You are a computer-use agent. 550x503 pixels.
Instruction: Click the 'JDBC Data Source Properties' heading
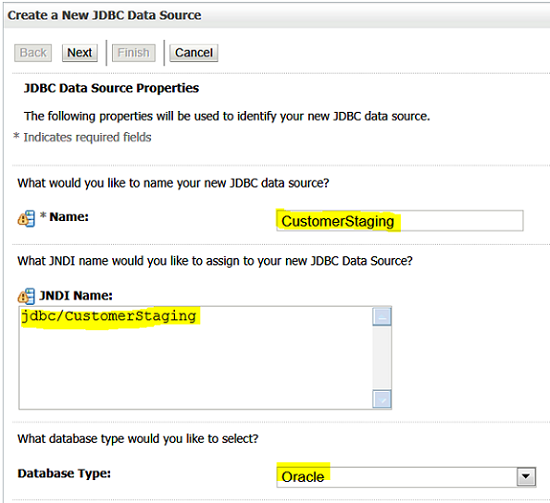tap(111, 88)
